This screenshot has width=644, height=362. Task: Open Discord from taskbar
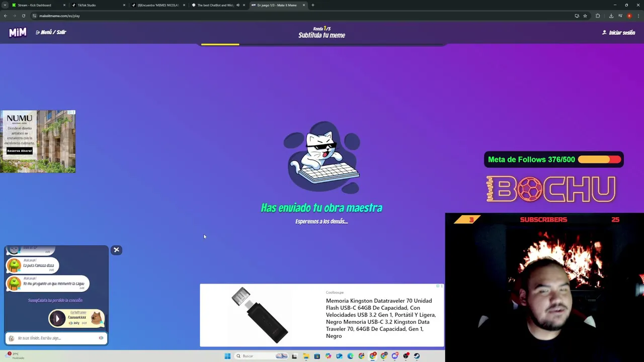tap(395, 356)
